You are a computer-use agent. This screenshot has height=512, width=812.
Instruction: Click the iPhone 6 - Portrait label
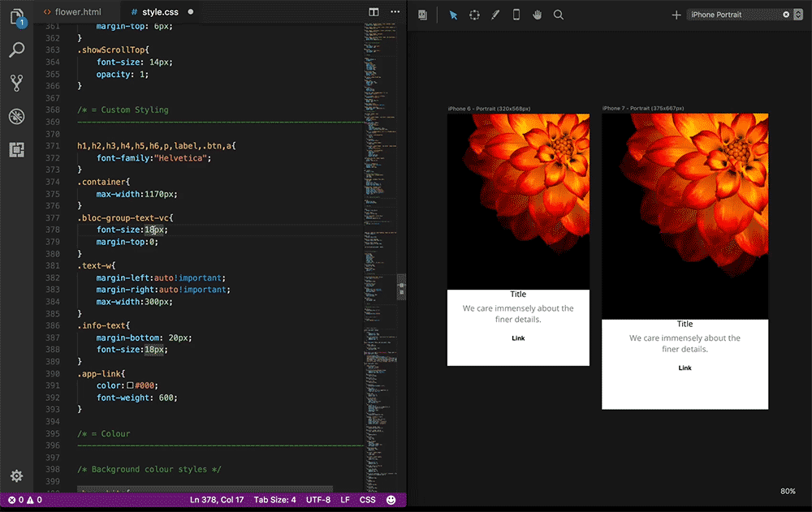click(489, 109)
